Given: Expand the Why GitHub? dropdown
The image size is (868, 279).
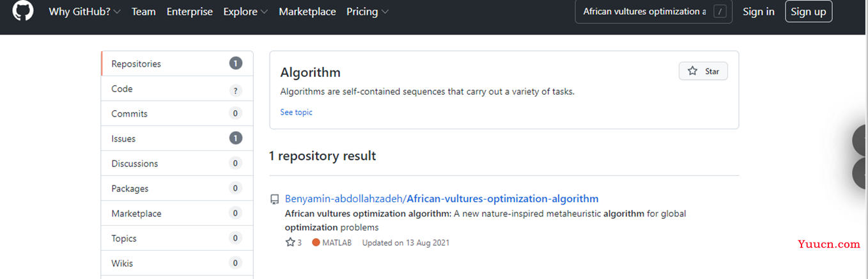Looking at the screenshot, I should click(84, 12).
